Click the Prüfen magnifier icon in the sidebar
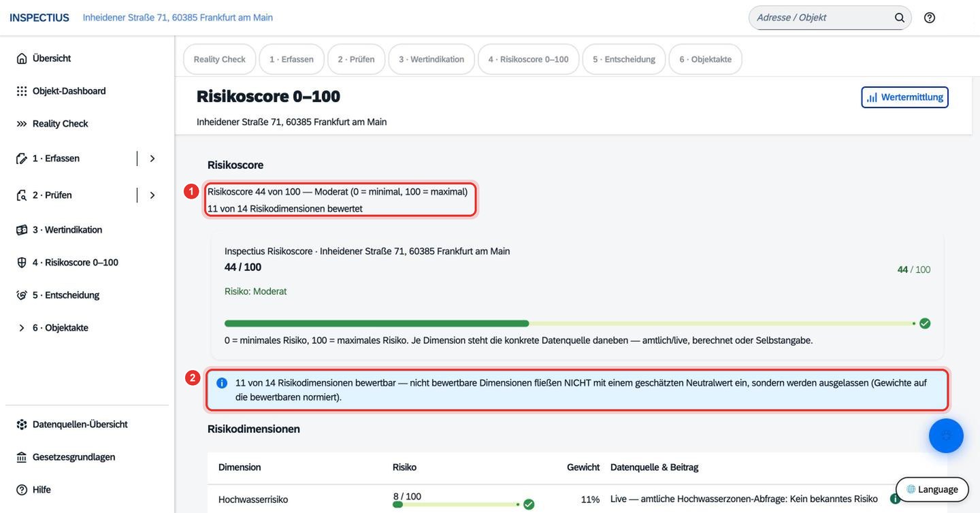Screen dimensions: 980x513 coord(22,195)
